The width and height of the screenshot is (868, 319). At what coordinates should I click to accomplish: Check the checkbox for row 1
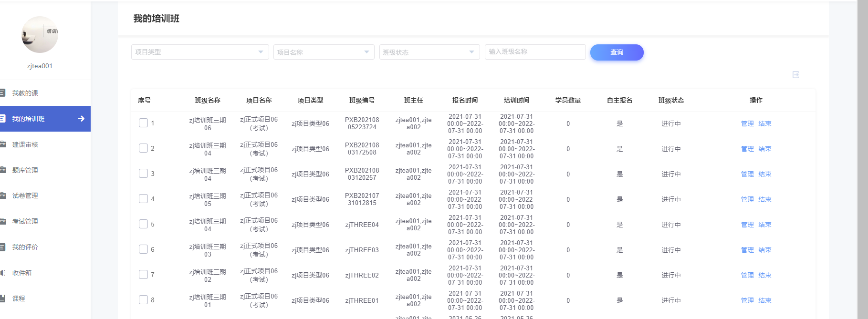[143, 123]
